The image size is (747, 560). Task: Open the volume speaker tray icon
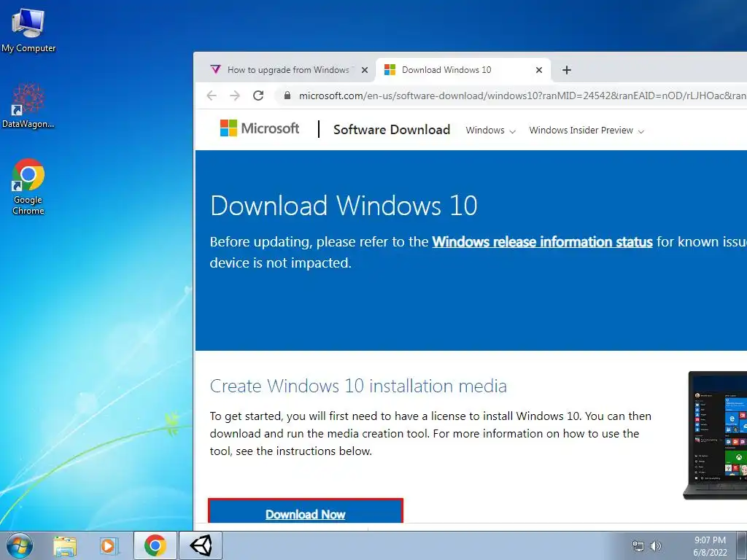pos(656,546)
